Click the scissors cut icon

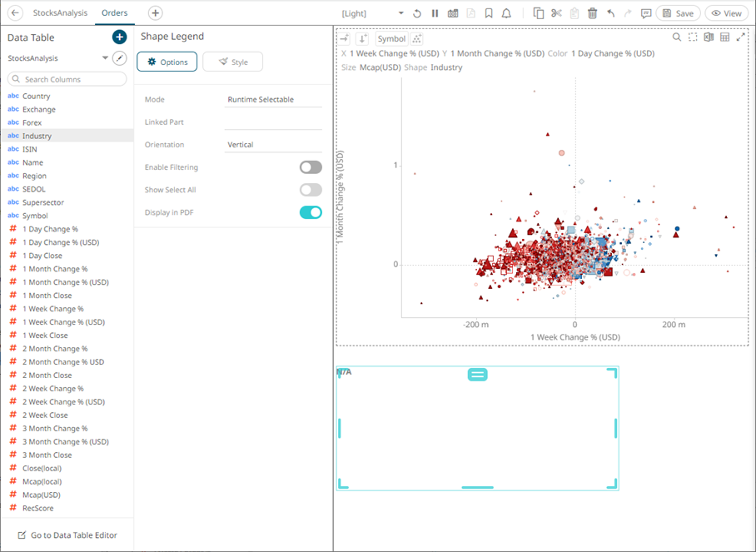pos(557,13)
